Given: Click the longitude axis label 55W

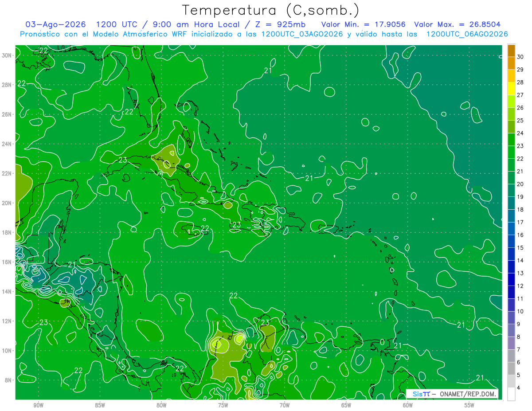Looking at the screenshot, I should pyautogui.click(x=469, y=405).
